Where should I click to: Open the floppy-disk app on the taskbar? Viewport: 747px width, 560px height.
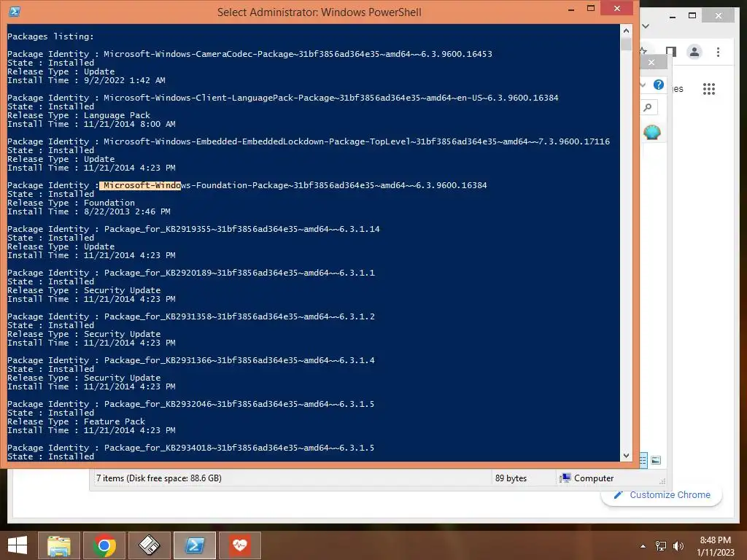pyautogui.click(x=149, y=545)
